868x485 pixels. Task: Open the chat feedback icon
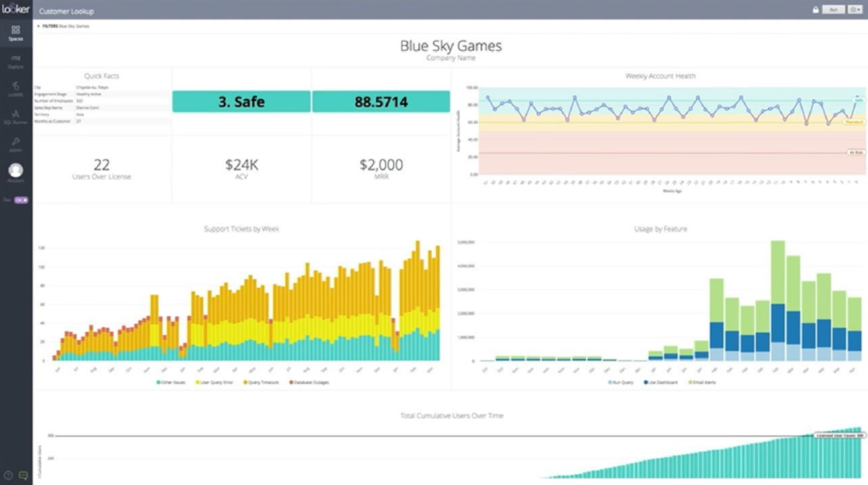[x=23, y=475]
